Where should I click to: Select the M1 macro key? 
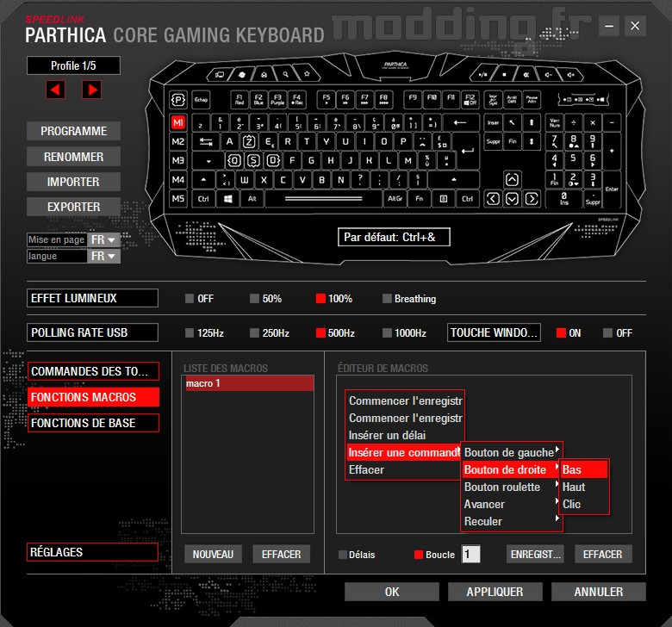(x=178, y=123)
